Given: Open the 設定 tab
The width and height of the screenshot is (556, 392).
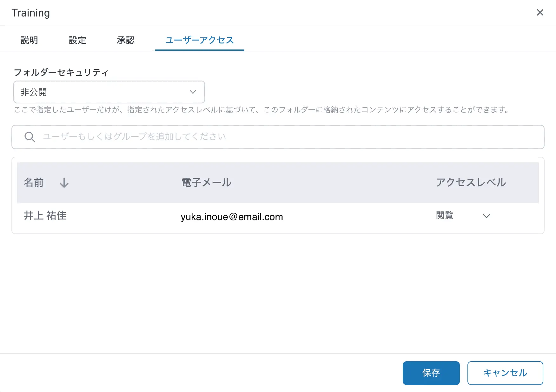Looking at the screenshot, I should coord(77,40).
